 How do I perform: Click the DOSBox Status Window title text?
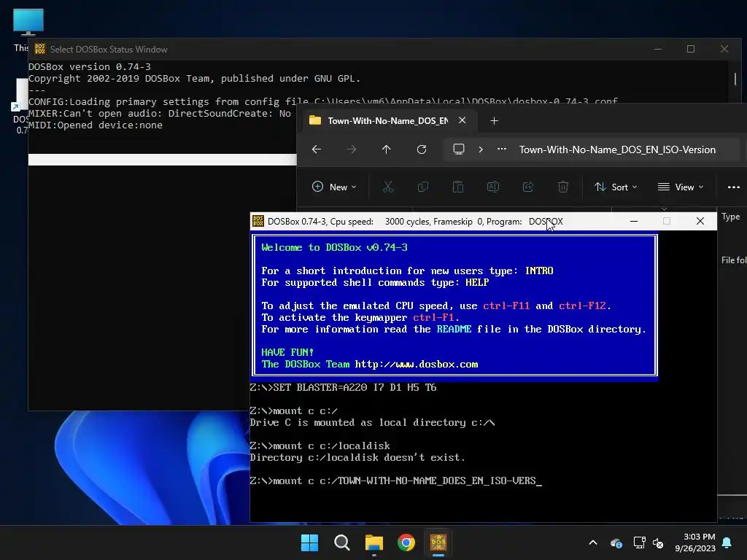[x=109, y=50]
